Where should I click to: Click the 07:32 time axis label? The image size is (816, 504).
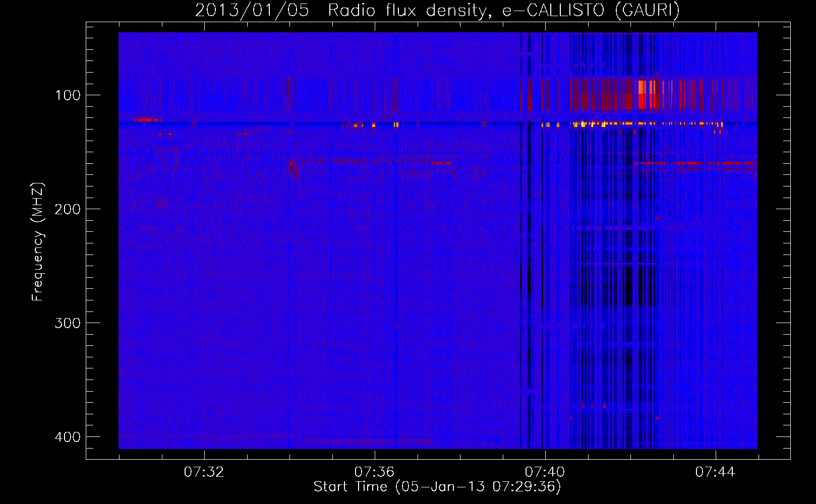coord(204,472)
